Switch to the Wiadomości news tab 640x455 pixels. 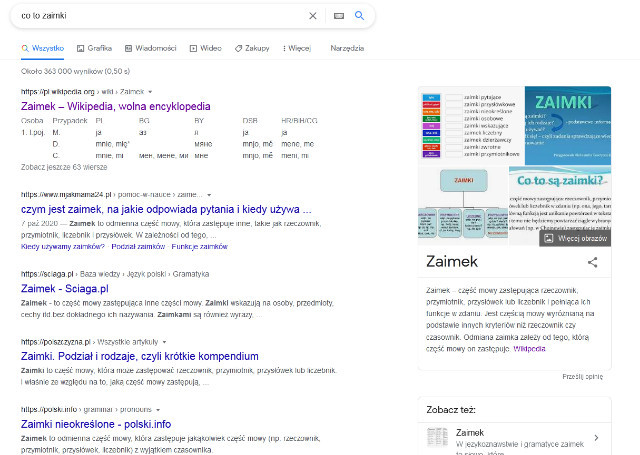pyautogui.click(x=150, y=48)
